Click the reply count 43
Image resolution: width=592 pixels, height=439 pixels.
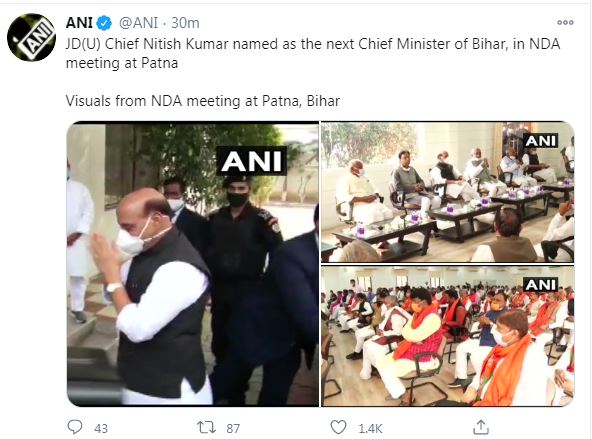point(101,428)
